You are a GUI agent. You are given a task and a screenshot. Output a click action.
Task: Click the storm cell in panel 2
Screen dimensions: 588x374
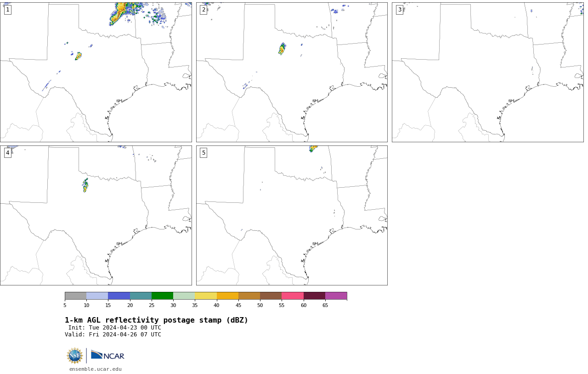(x=282, y=49)
